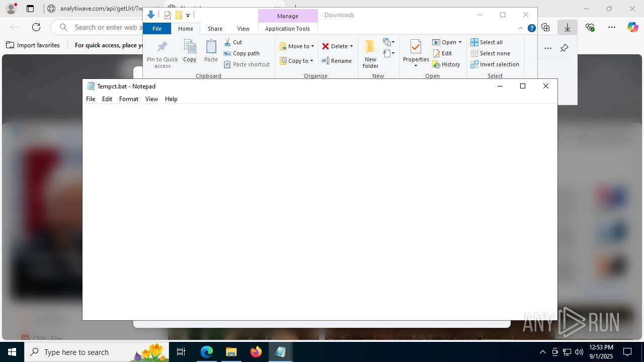The image size is (644, 362).
Task: Click the Cut scissors icon
Action: point(228,42)
